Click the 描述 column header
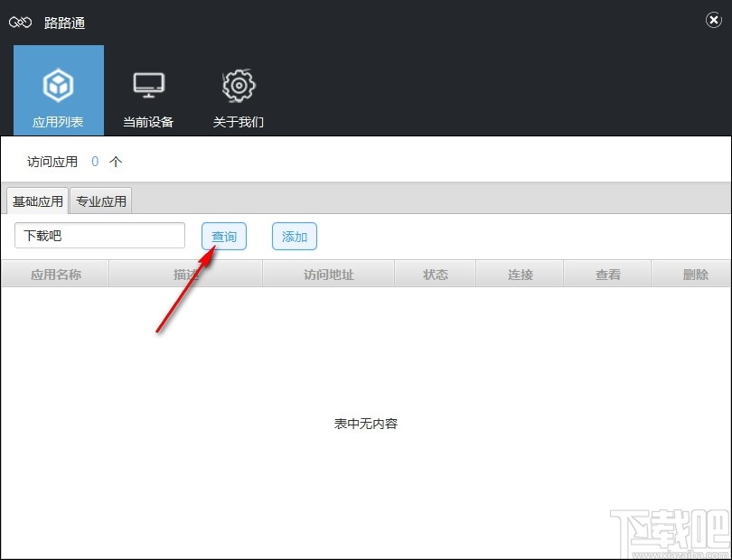The height and width of the screenshot is (560, 732). point(183,274)
